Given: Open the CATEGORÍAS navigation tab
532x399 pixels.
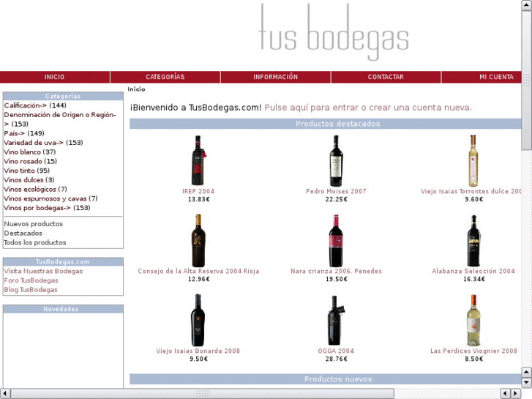Looking at the screenshot, I should pos(165,77).
